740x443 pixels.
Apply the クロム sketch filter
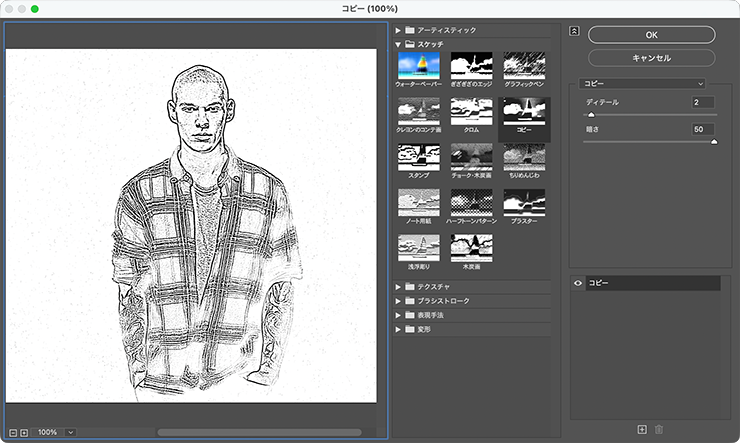[x=471, y=113]
